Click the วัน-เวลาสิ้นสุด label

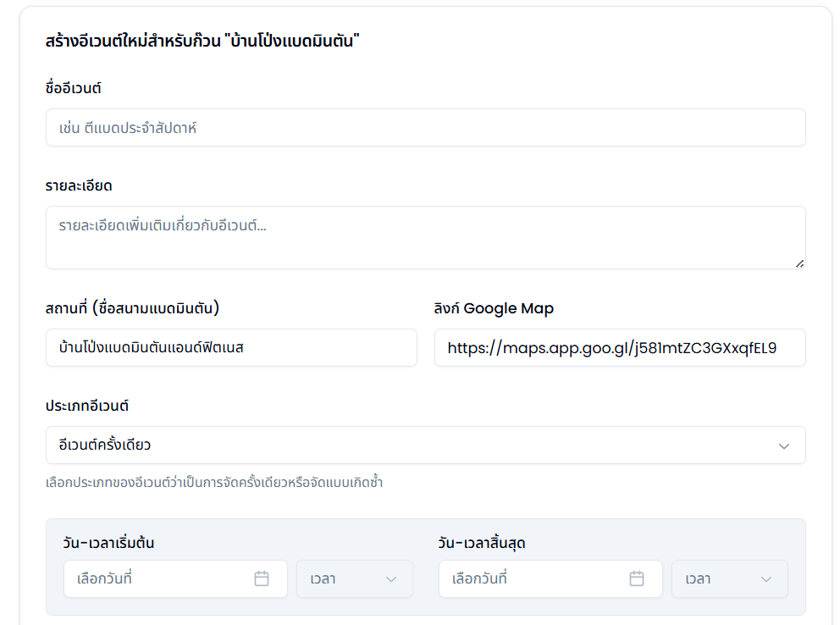[482, 543]
